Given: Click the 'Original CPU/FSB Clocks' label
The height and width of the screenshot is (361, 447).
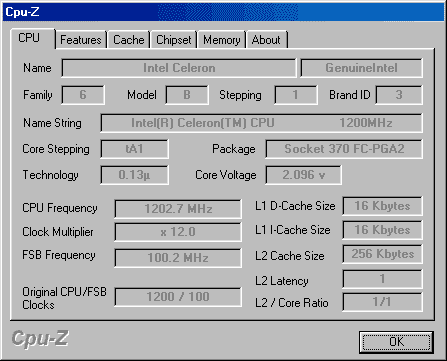Looking at the screenshot, I should pyautogui.click(x=64, y=298).
